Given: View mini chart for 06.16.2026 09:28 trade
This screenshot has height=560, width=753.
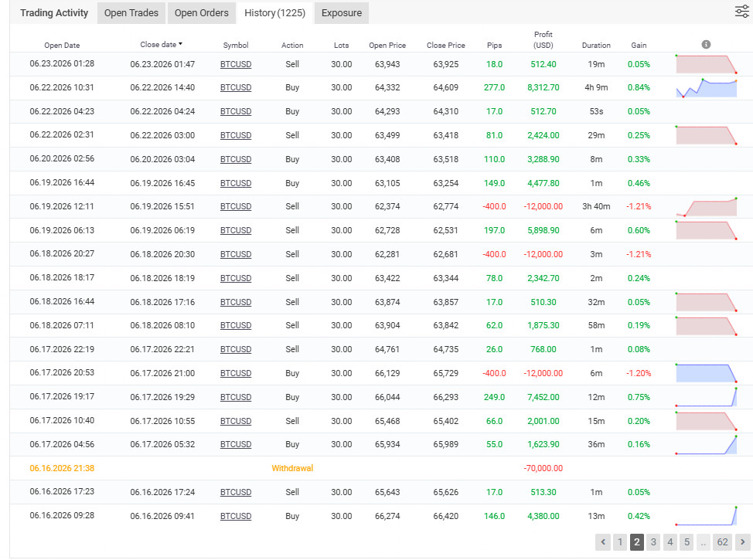Looking at the screenshot, I should [x=706, y=516].
